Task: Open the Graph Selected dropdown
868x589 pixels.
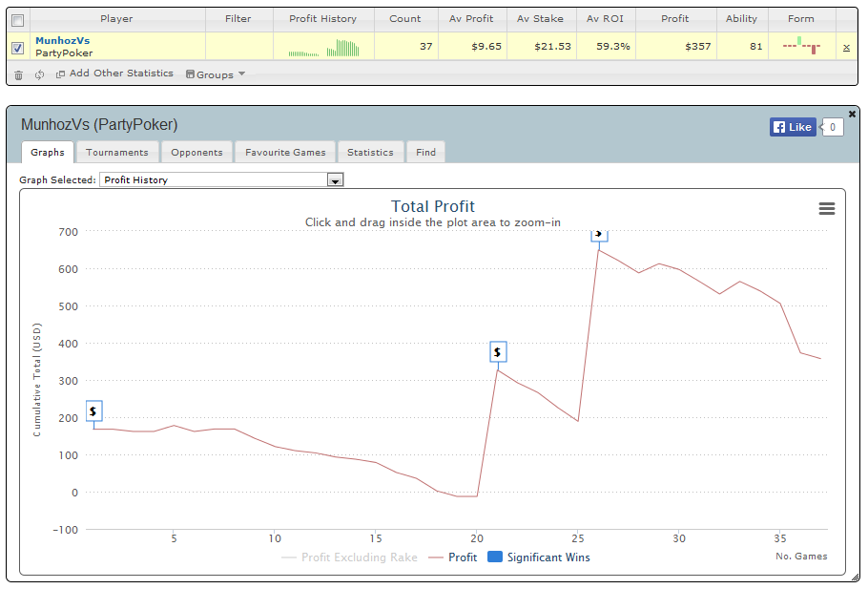Action: tap(221, 179)
